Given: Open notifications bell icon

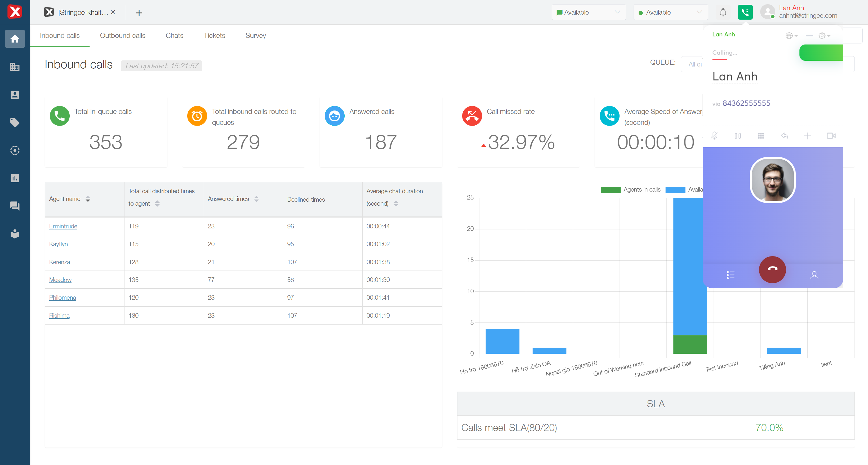Looking at the screenshot, I should point(723,12).
